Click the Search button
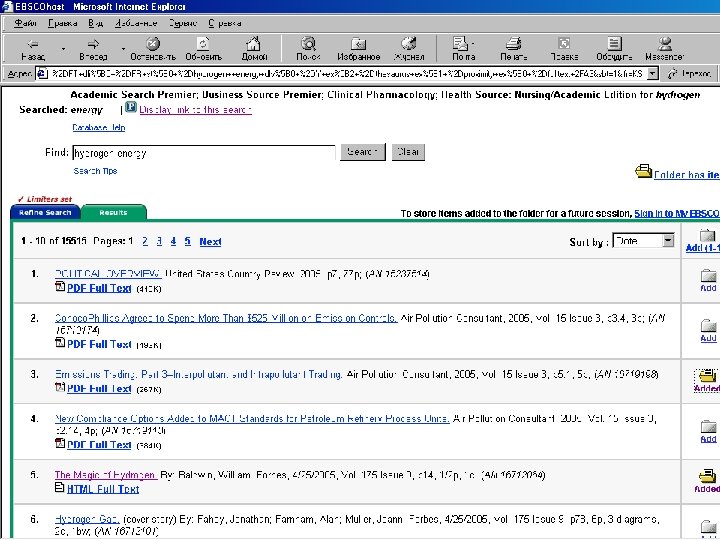Screen dimensions: 720x540 pos(363,152)
